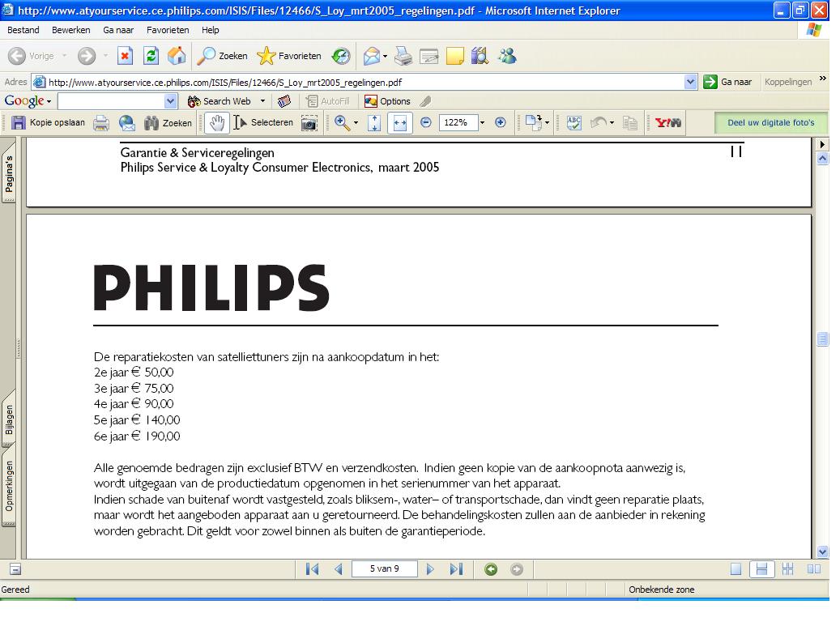Go to the next page arrow
Screen dimensions: 840x630
(429, 569)
